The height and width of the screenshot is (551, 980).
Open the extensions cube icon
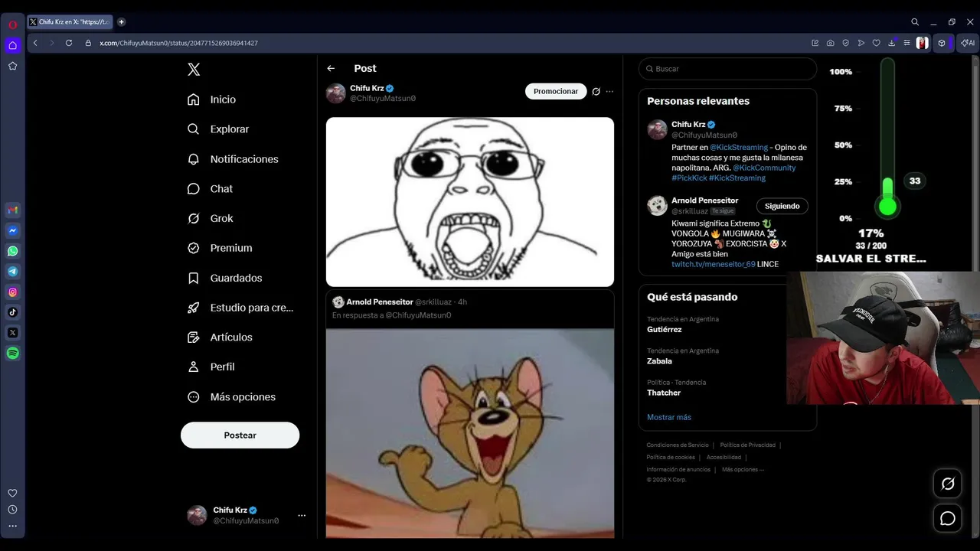click(x=942, y=43)
